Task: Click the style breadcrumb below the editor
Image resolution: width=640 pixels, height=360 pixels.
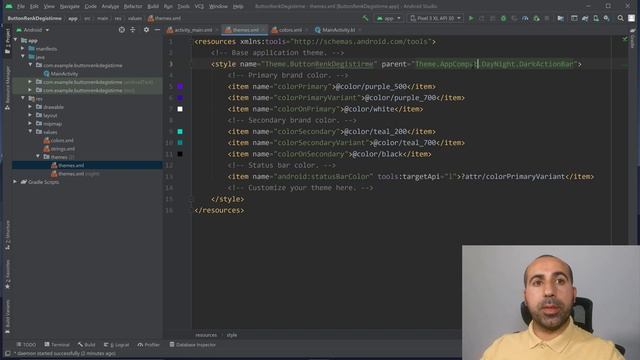Action: pyautogui.click(x=232, y=335)
